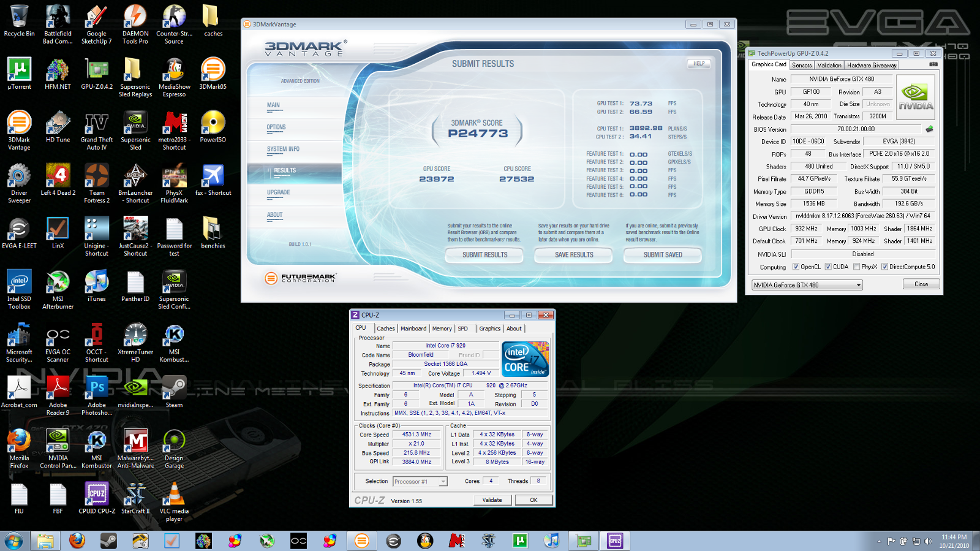Open NVIDIA Control Panel desktop icon
Screen dimensions: 980x551
58,449
